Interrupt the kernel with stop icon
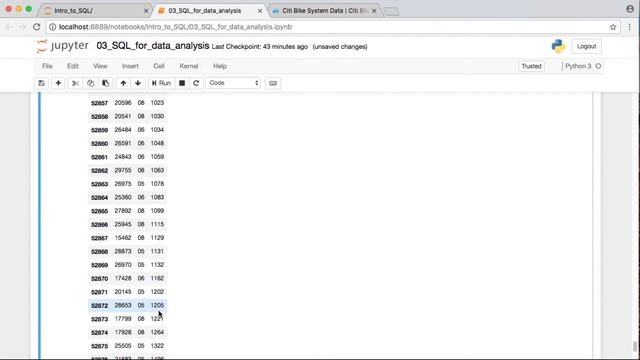 point(182,83)
